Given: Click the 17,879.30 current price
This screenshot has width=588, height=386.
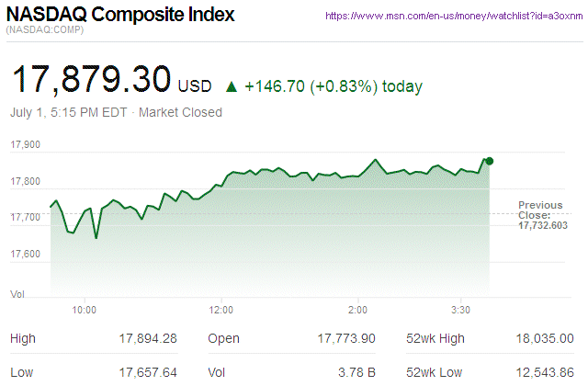Looking at the screenshot, I should coord(90,82).
